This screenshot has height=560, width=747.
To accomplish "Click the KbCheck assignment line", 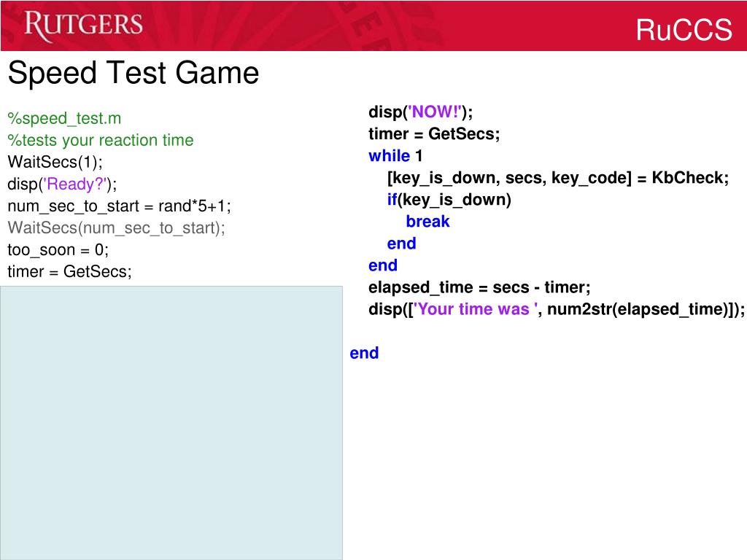I will click(x=558, y=178).
